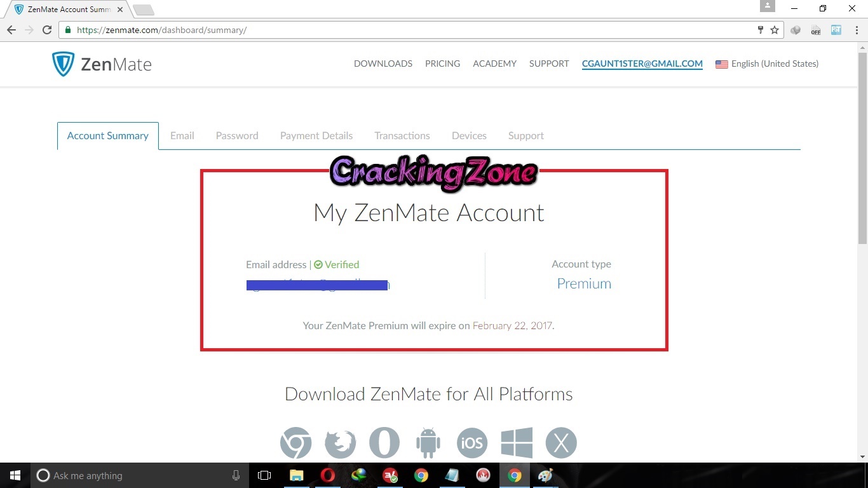Open the red app with green checkmark in taskbar
The width and height of the screenshot is (868, 488).
click(390, 475)
